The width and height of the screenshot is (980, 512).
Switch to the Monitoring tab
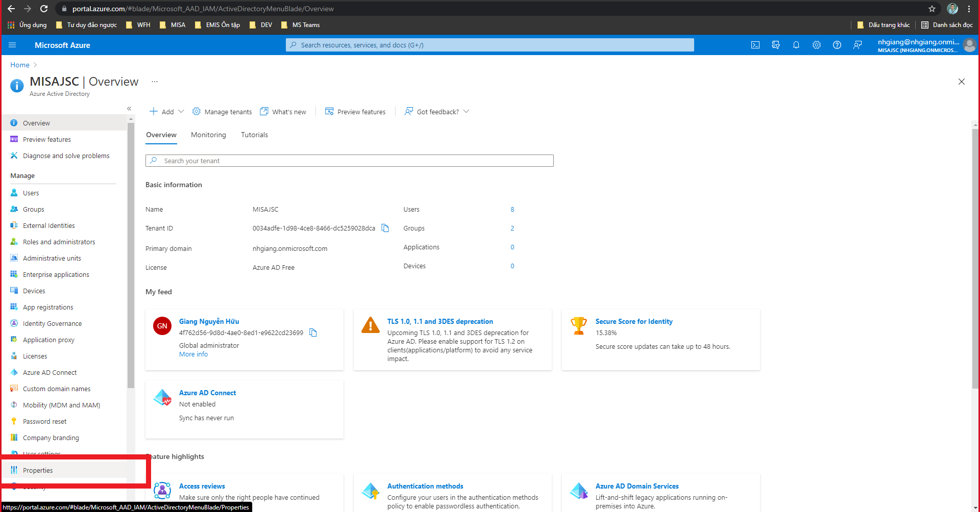[x=208, y=135]
